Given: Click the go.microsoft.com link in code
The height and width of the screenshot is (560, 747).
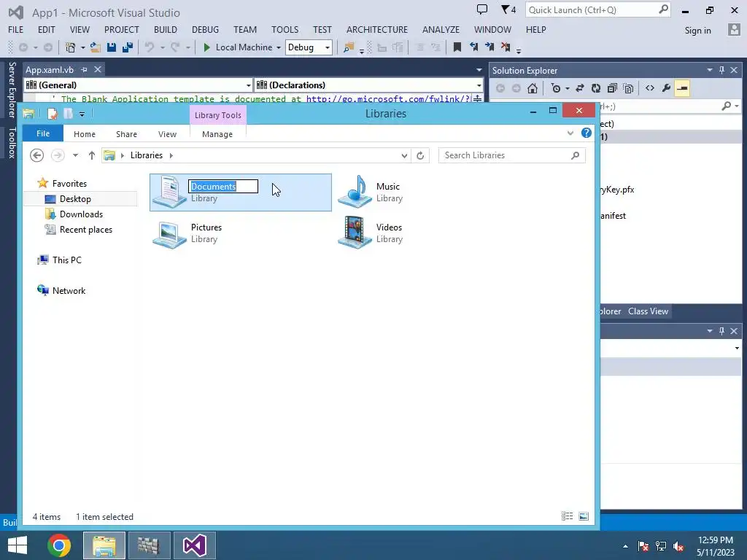Looking at the screenshot, I should tap(388, 98).
